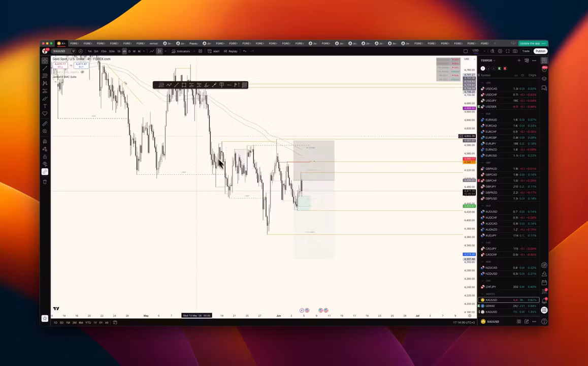The width and height of the screenshot is (588, 366).
Task: Select the red flag filter in watchlist
Action: pyautogui.click(x=505, y=68)
